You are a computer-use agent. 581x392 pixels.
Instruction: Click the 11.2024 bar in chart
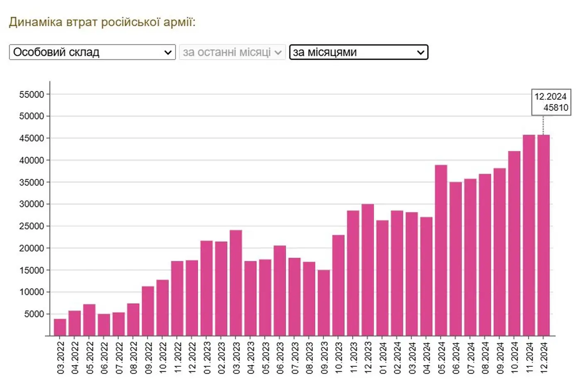tap(529, 235)
